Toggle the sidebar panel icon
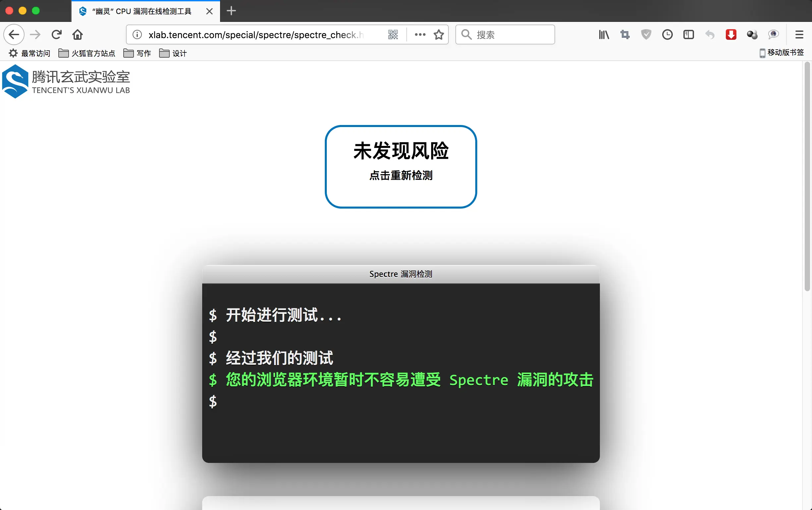This screenshot has width=812, height=510. (x=688, y=34)
